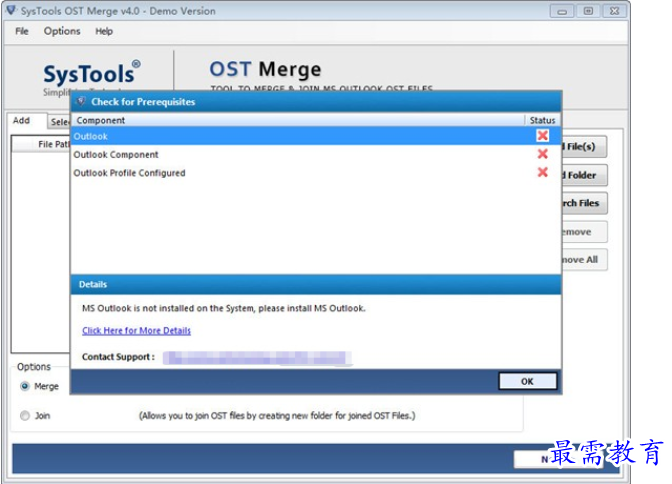Click OK in the prerequisites dialog
This screenshot has width=672, height=484.
click(x=528, y=381)
